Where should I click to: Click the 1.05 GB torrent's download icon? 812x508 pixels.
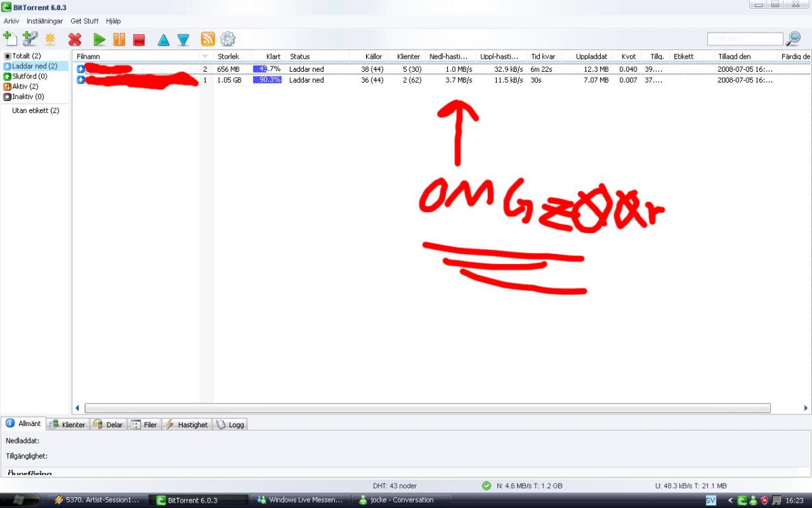coord(81,80)
